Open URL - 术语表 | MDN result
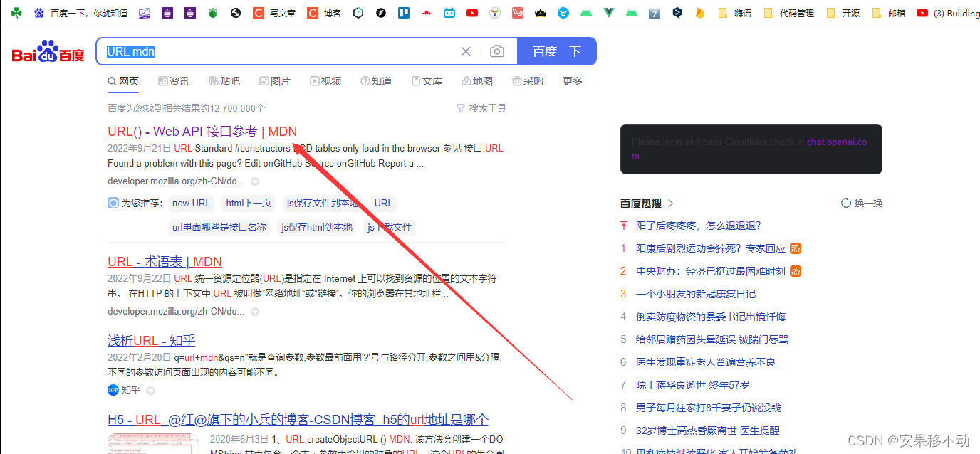 tap(165, 261)
